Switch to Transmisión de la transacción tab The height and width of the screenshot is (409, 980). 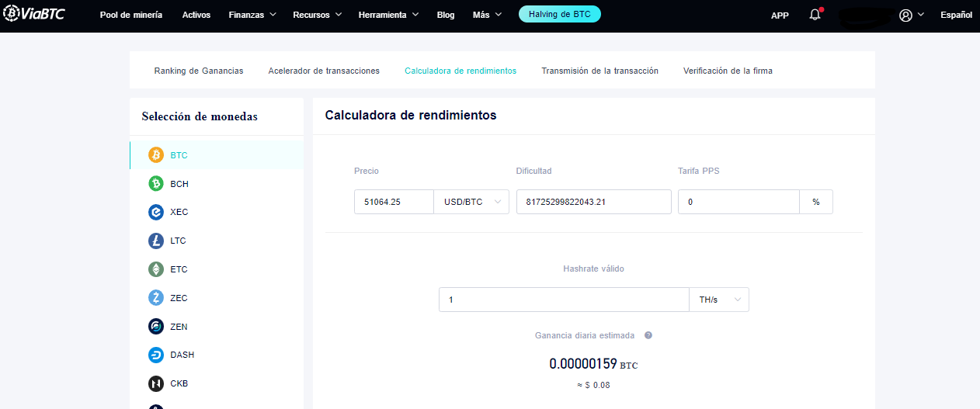point(599,71)
